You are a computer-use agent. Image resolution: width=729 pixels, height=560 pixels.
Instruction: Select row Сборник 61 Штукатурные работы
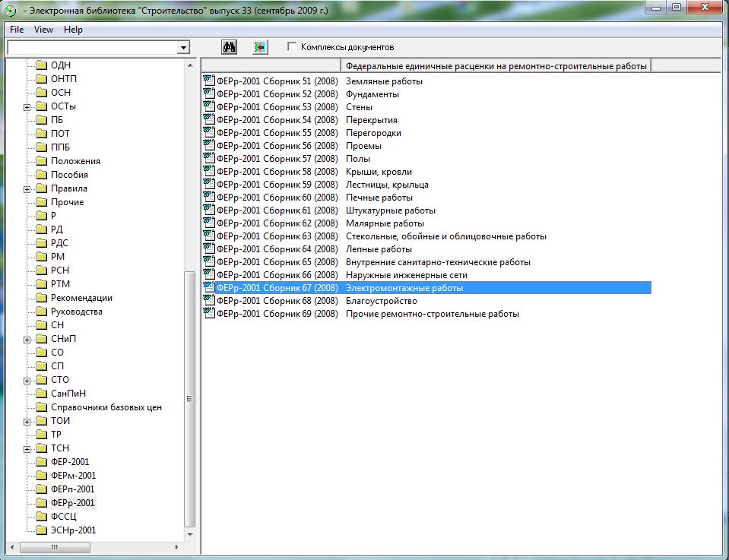point(426,210)
